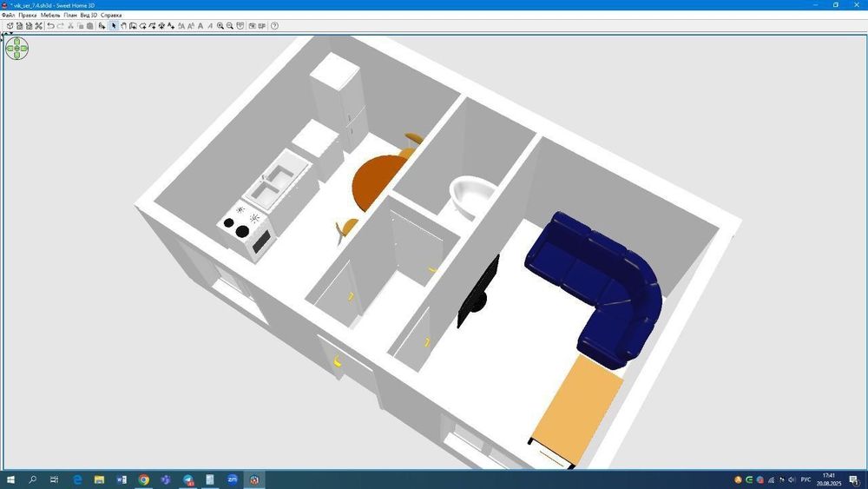Viewport: 868px width, 489px height.
Task: Activate the Select arrow tool
Action: (114, 26)
